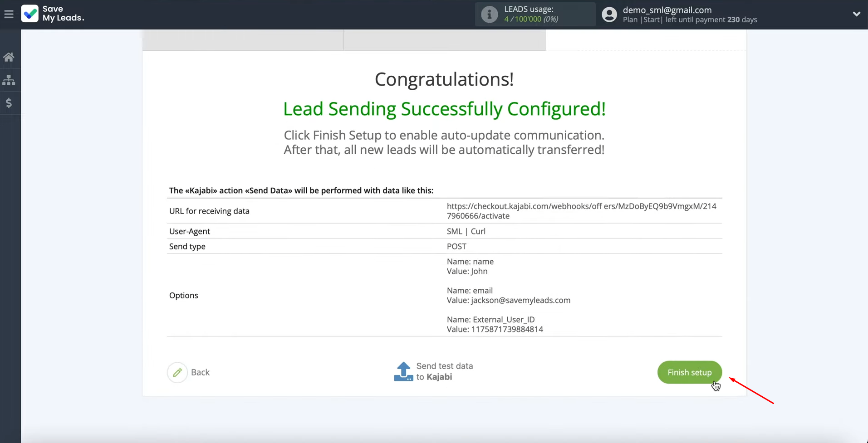Click 'Lead Sending Successfully Configured!' heading

(444, 109)
